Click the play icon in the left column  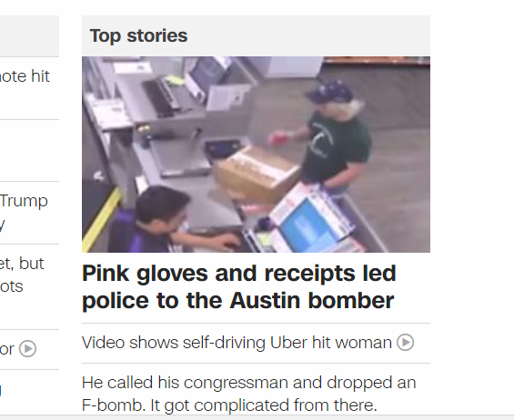27,348
